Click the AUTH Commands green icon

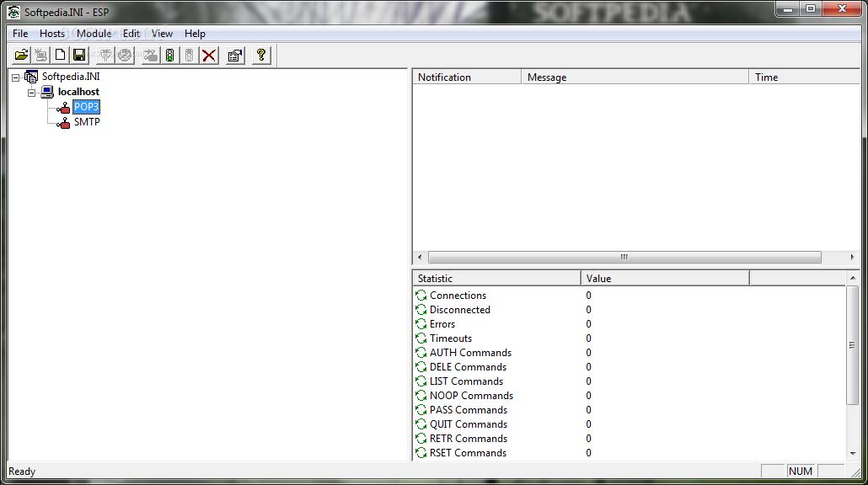pos(421,353)
